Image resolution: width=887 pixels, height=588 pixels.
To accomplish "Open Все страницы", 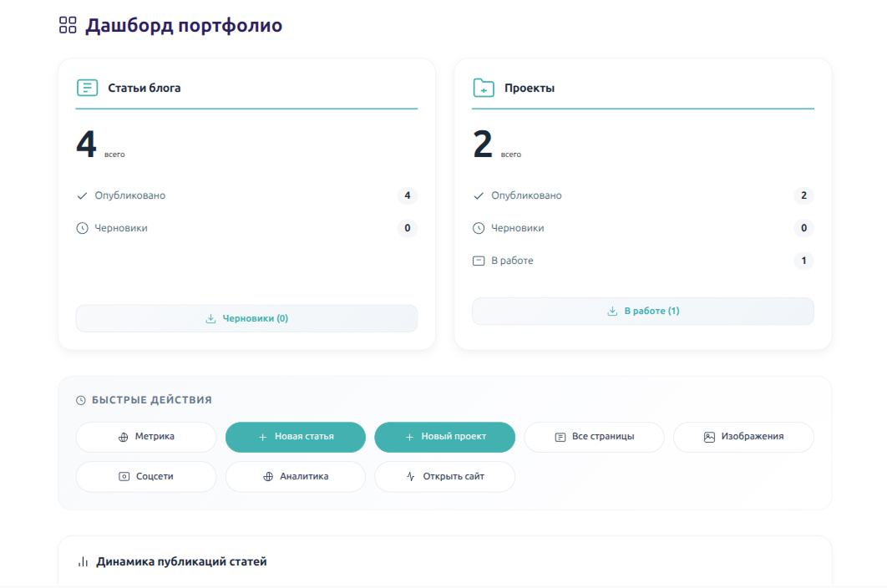I will click(x=594, y=437).
